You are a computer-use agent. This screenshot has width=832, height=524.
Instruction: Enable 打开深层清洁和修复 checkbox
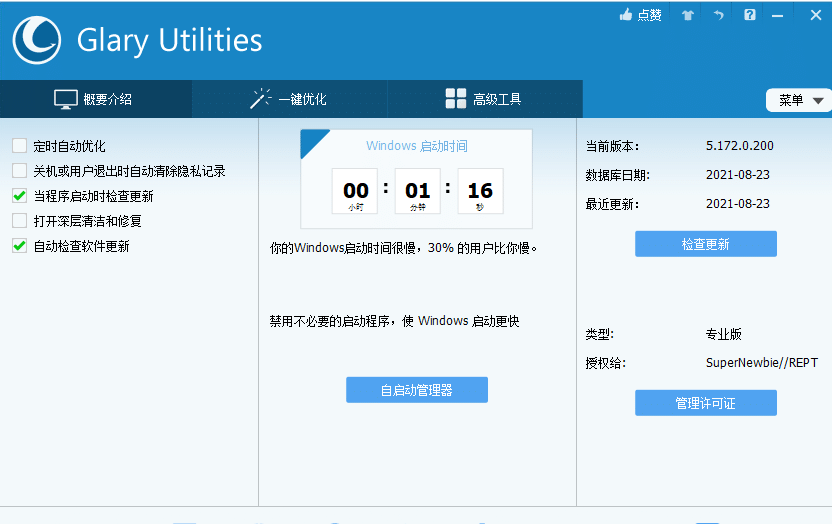click(x=20, y=221)
